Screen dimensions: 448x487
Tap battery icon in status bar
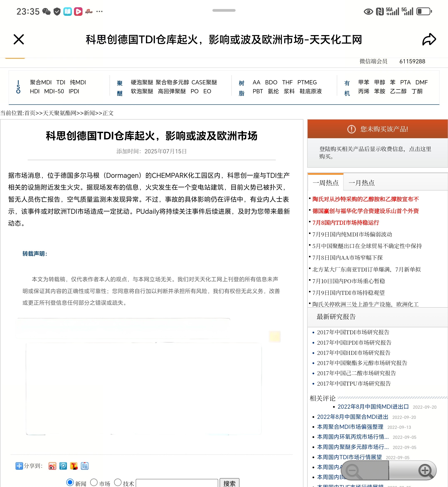(x=424, y=11)
